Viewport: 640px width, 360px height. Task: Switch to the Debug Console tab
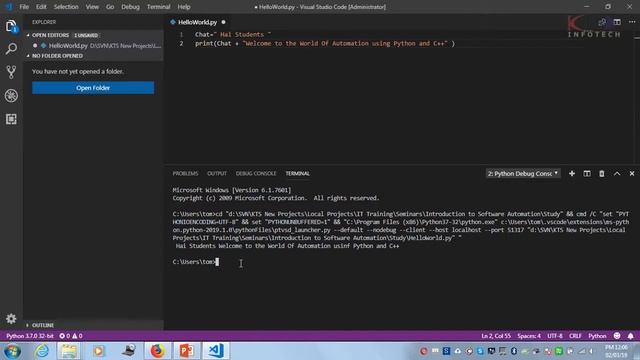[256, 173]
